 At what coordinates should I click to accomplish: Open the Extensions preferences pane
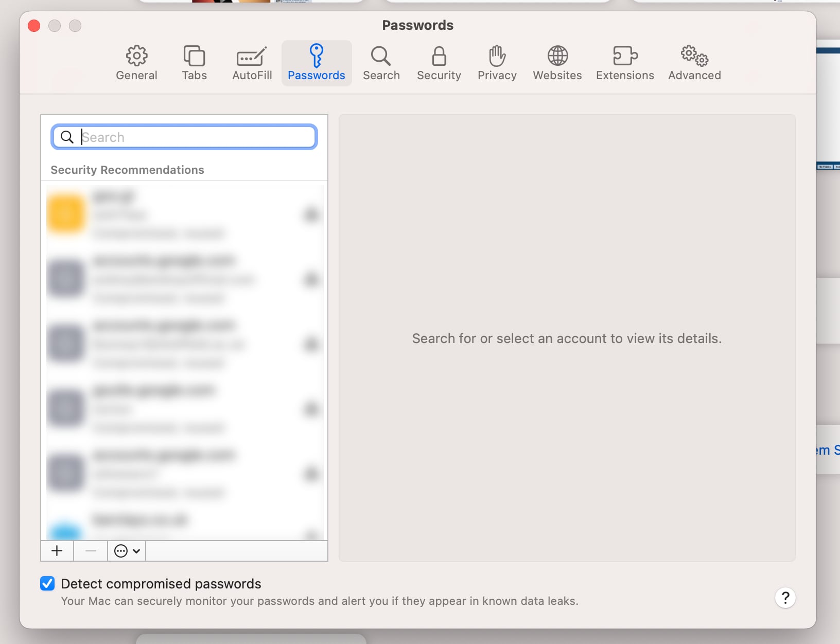625,63
